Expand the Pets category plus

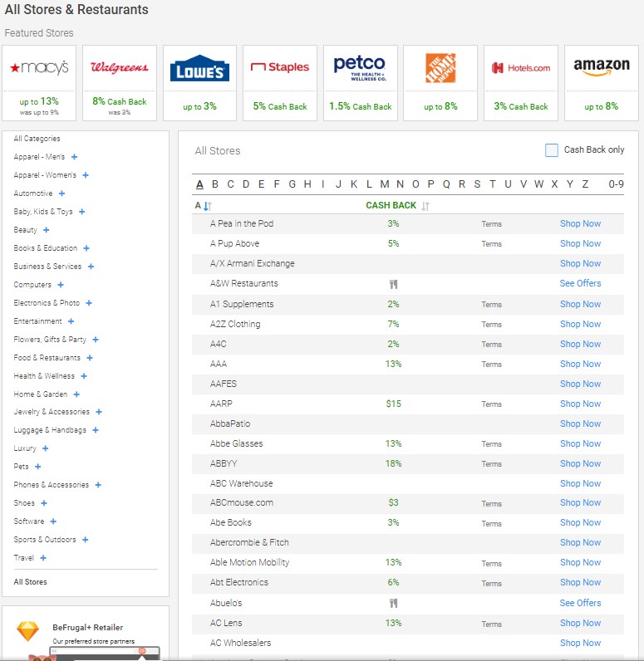(x=38, y=467)
